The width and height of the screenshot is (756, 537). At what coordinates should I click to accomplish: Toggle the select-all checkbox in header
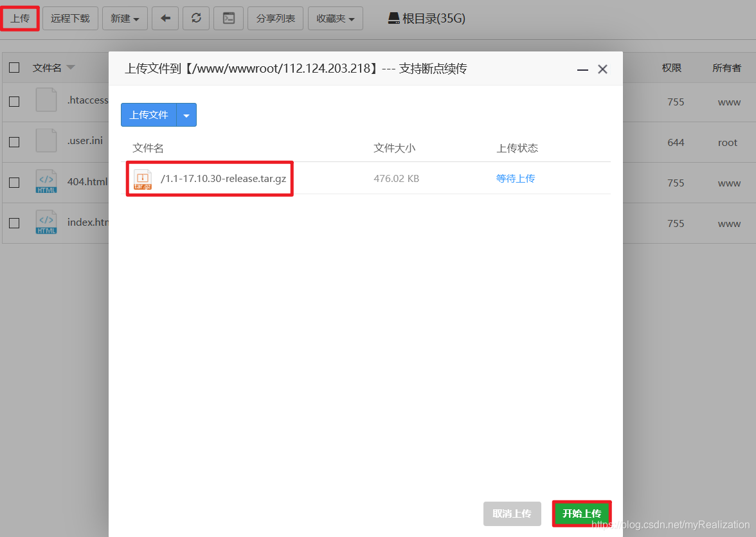(14, 68)
